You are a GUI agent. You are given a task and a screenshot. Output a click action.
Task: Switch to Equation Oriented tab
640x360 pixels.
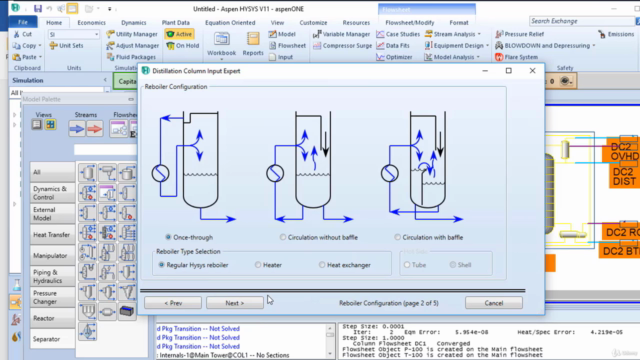230,22
